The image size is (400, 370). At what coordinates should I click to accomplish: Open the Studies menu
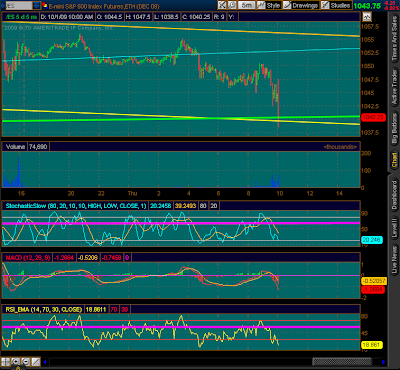336,5
